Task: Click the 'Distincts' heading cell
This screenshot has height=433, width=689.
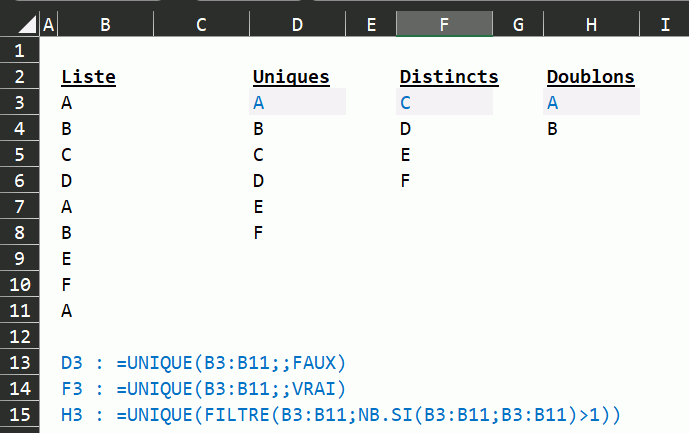Action: click(x=448, y=76)
